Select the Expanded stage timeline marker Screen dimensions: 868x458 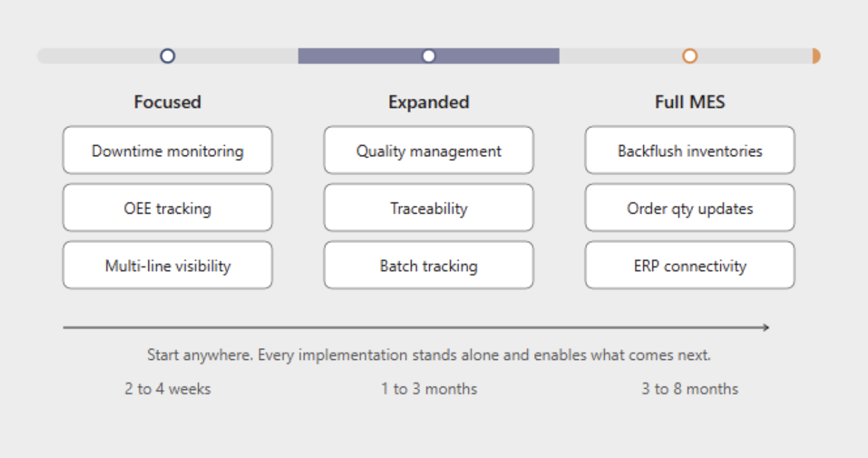coord(429,56)
